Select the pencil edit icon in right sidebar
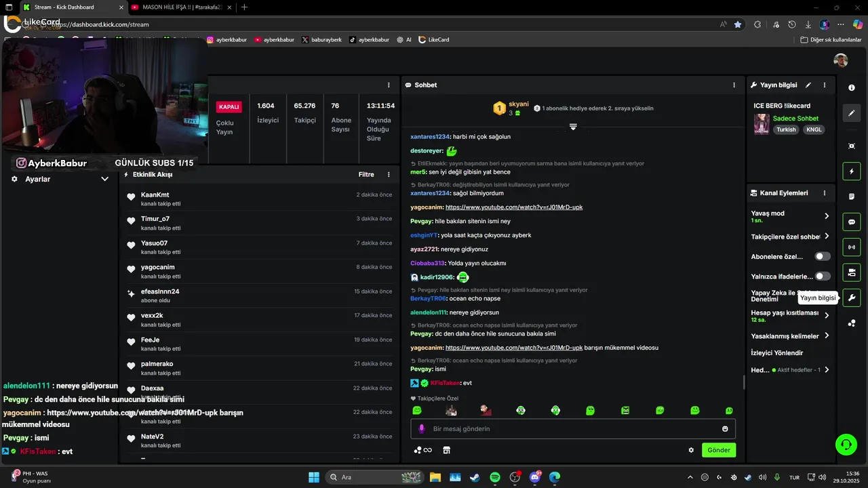868x488 pixels. [852, 113]
